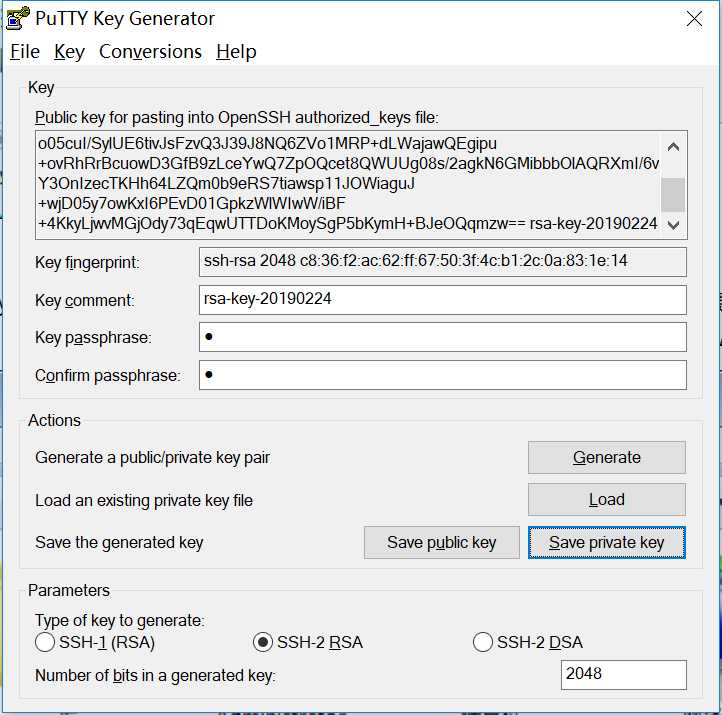Select the SSH-2 DSA key type
722x715 pixels.
click(x=528, y=642)
